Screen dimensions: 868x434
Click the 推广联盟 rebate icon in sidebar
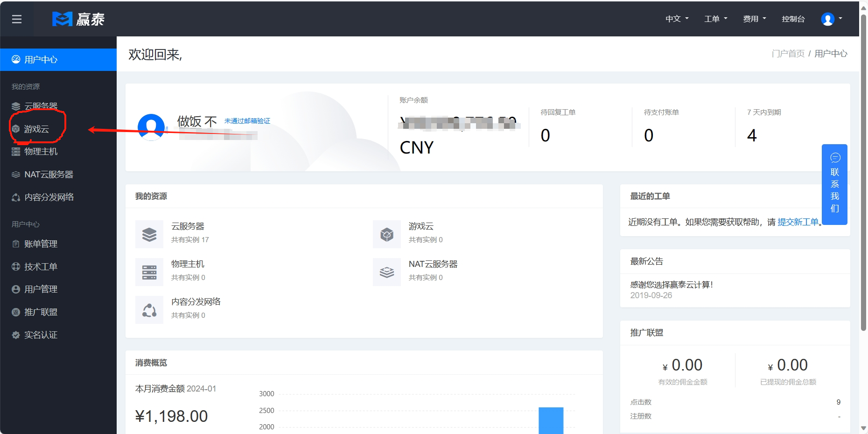pos(16,312)
